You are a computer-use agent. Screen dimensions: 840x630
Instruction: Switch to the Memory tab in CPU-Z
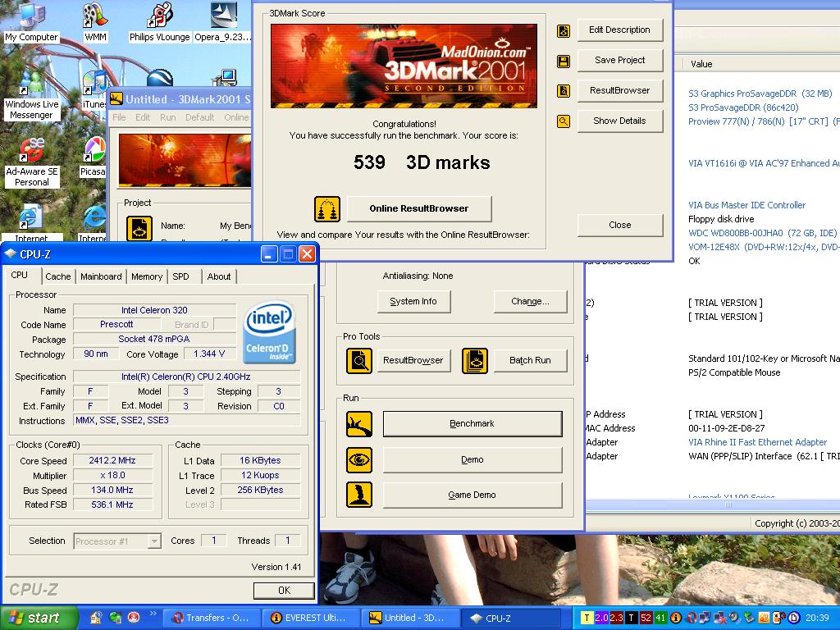(147, 276)
